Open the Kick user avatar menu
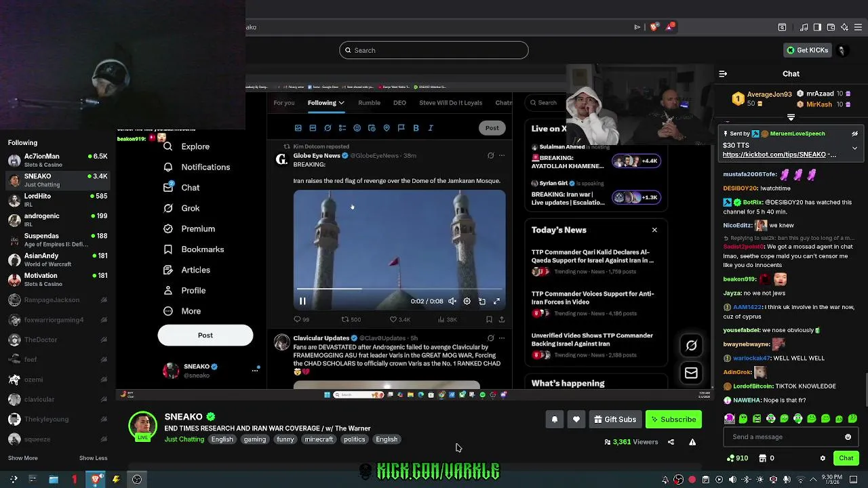This screenshot has width=868, height=488. [842, 50]
